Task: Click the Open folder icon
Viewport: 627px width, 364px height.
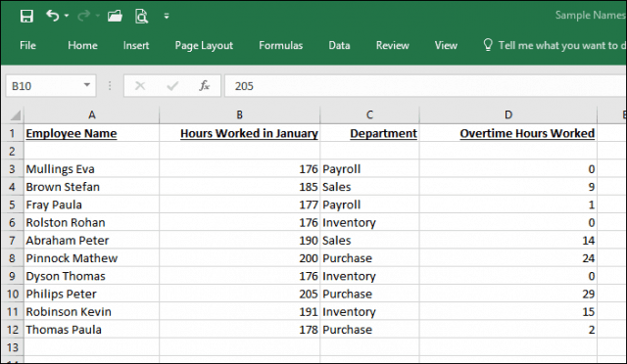Action: (115, 16)
